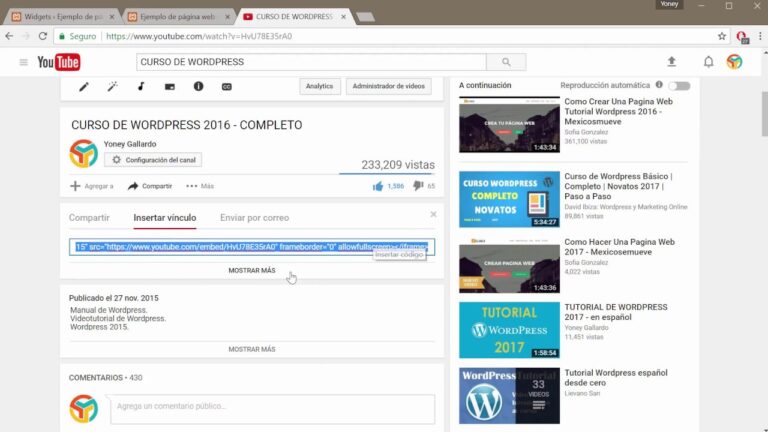768x432 pixels.
Task: Expand MOSTRAR MÁS under description
Action: click(x=252, y=349)
